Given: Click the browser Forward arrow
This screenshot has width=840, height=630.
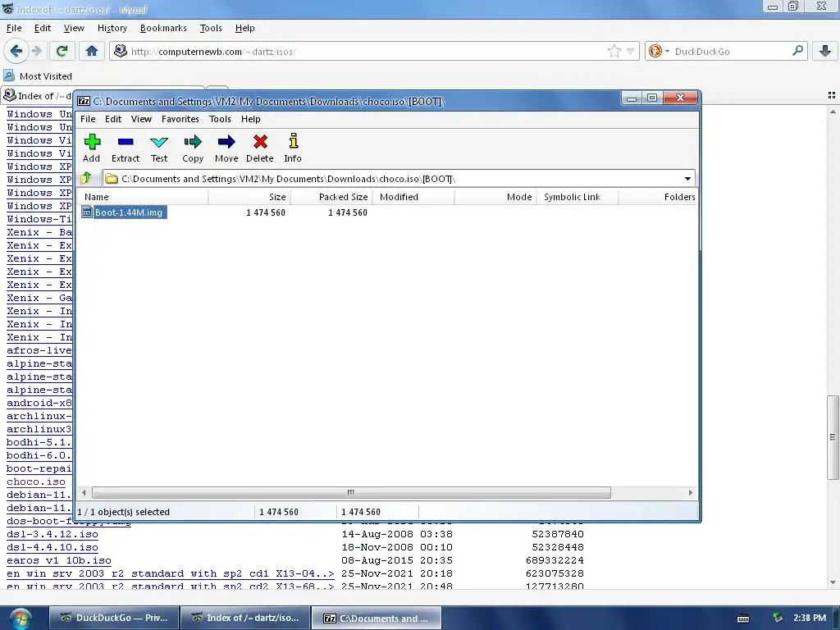Looking at the screenshot, I should (x=36, y=51).
